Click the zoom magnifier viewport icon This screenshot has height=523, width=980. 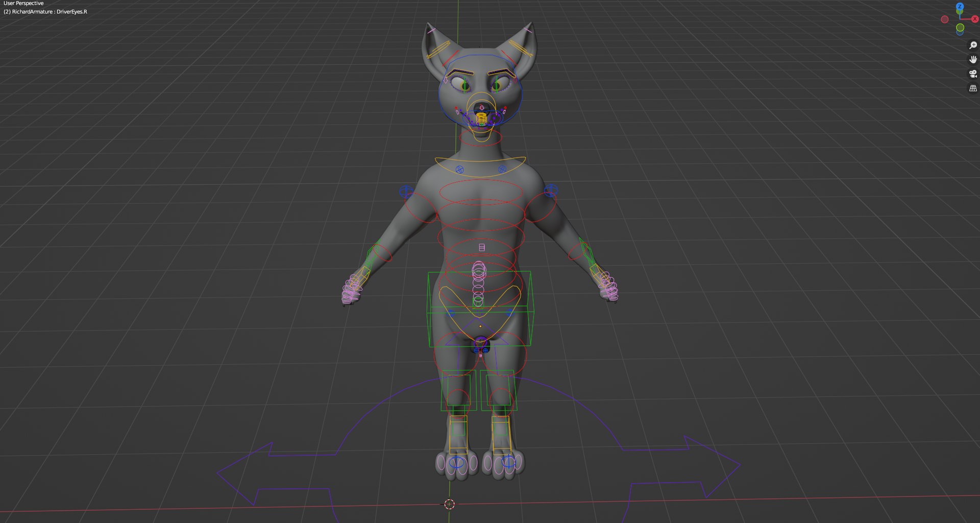point(973,45)
